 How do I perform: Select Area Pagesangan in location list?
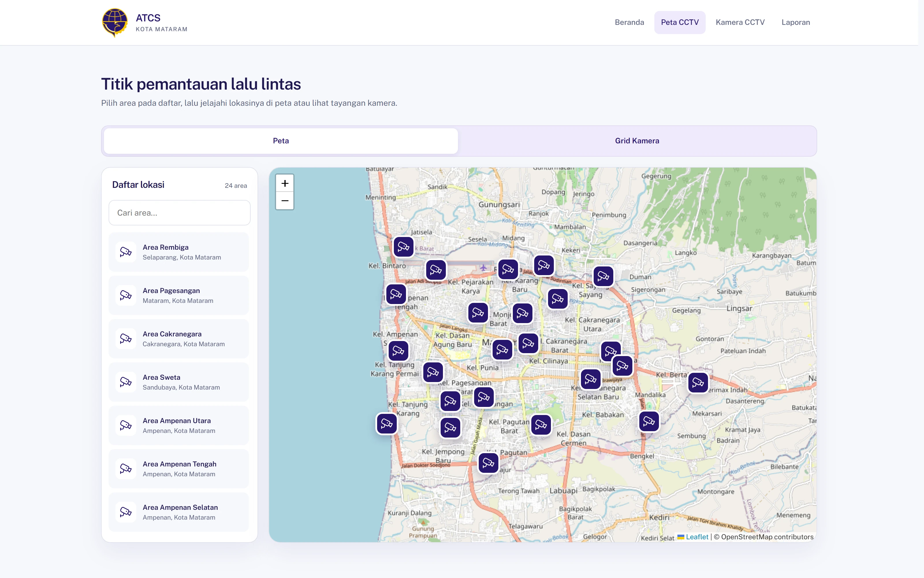pyautogui.click(x=179, y=295)
